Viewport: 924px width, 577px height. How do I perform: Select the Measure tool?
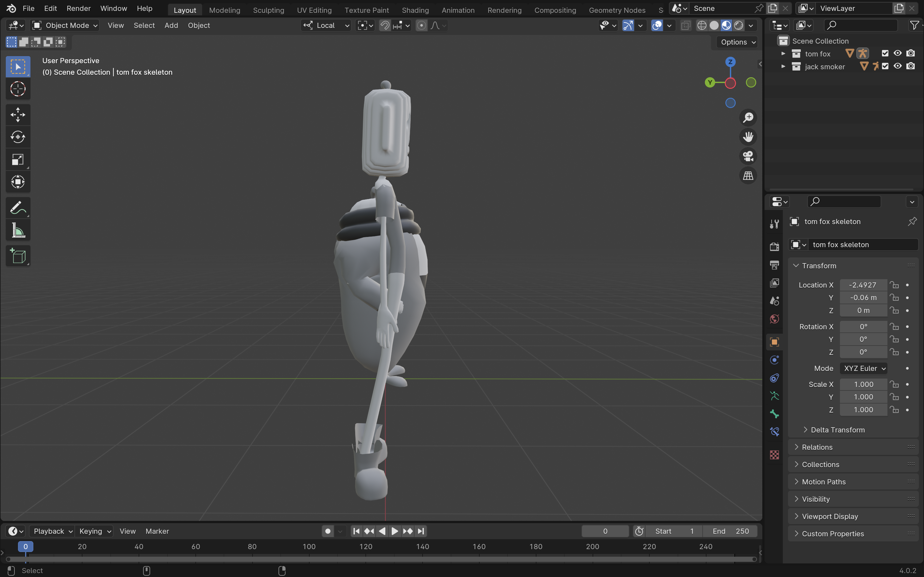tap(18, 230)
